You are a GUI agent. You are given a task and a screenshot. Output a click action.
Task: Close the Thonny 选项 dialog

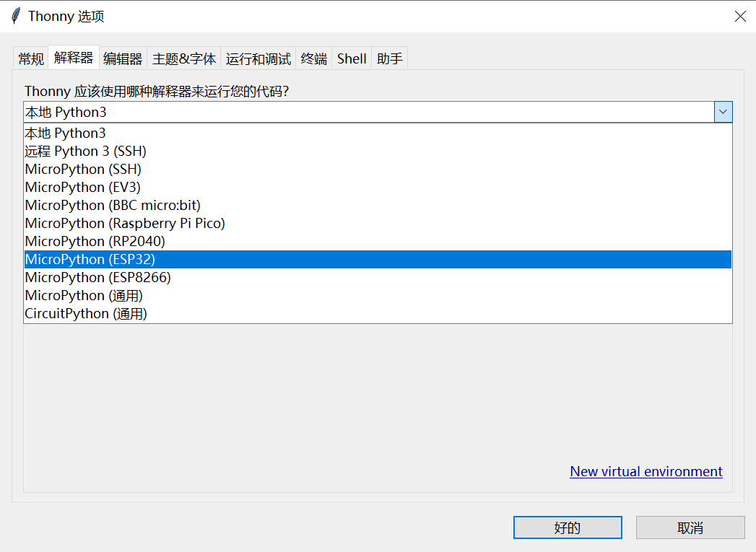740,17
